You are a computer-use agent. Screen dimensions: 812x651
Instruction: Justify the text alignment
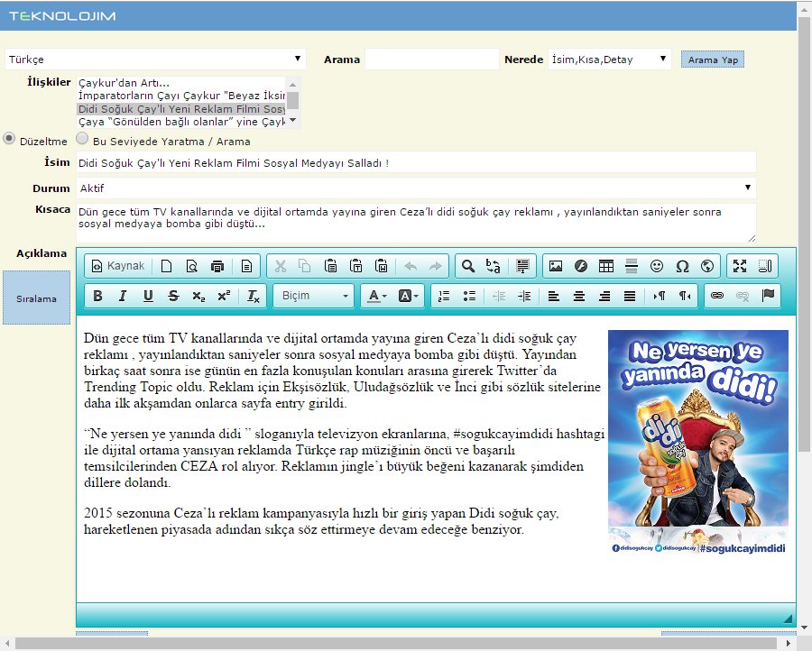pyautogui.click(x=630, y=296)
